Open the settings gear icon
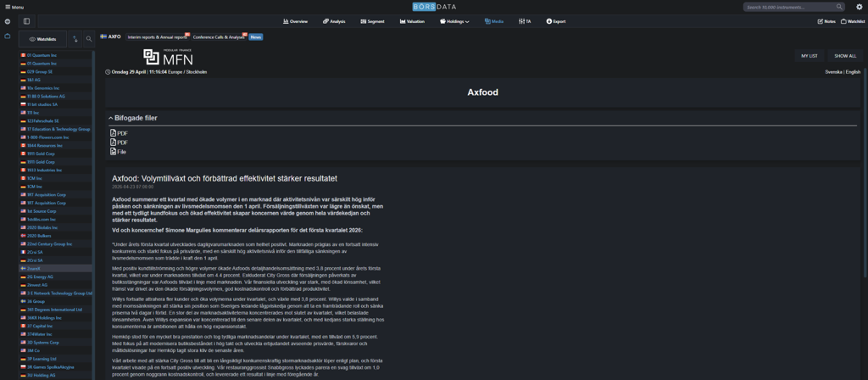The height and width of the screenshot is (380, 868). click(x=859, y=7)
